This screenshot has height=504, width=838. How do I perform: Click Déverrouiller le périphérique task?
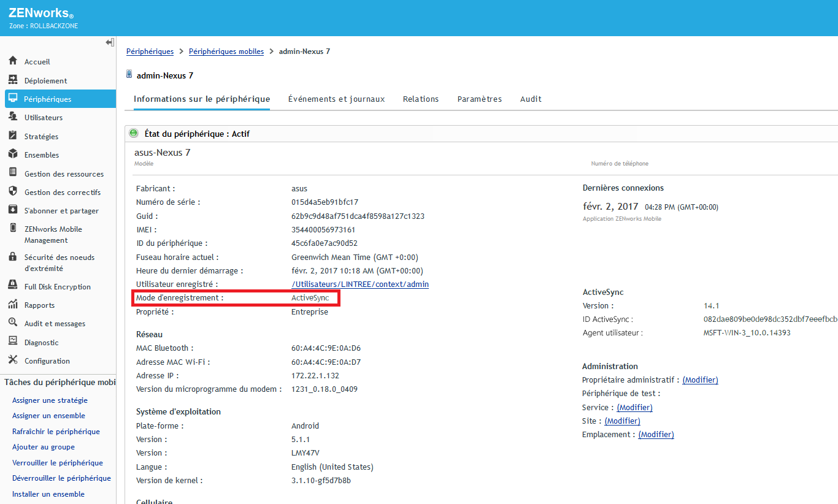[61, 478]
